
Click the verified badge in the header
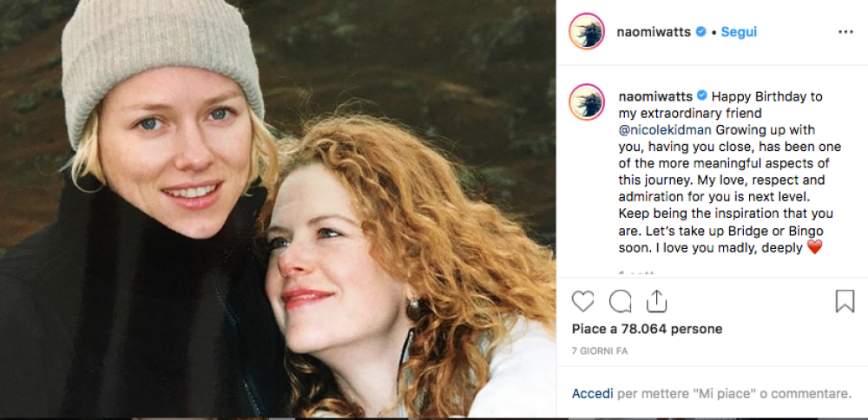(x=701, y=32)
